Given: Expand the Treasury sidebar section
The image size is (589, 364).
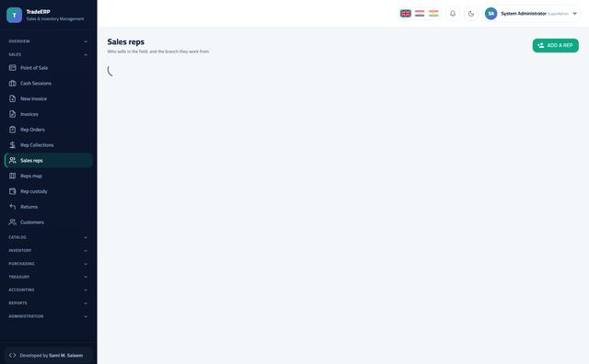Looking at the screenshot, I should click(48, 277).
